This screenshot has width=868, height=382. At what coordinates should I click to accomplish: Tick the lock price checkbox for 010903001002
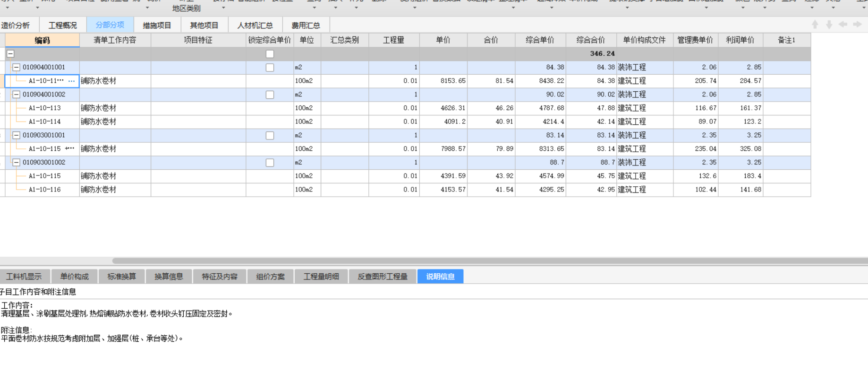pos(270,163)
